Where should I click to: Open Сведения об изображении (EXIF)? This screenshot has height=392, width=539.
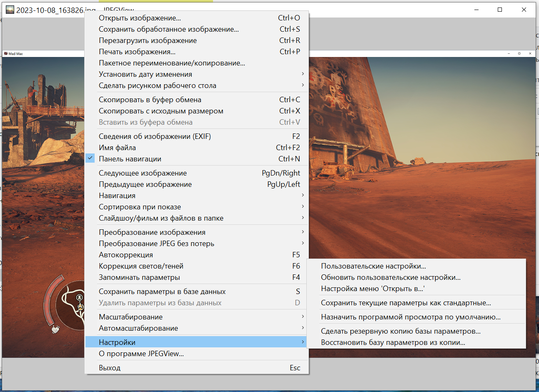[x=196, y=136]
